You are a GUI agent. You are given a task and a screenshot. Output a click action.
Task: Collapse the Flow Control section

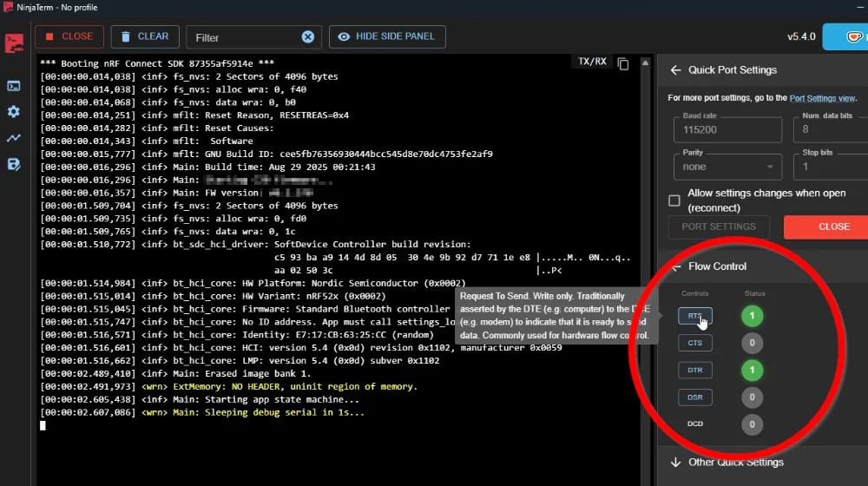[x=675, y=266]
